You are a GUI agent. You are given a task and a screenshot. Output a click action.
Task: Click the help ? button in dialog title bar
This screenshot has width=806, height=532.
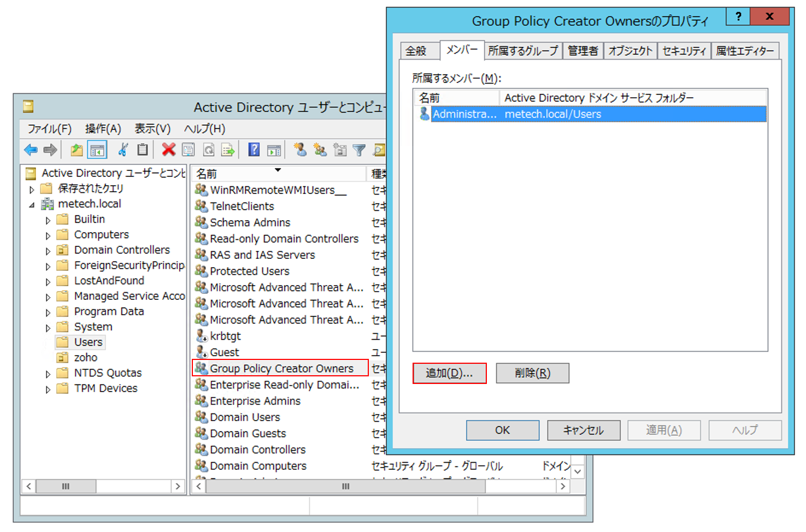(x=738, y=16)
